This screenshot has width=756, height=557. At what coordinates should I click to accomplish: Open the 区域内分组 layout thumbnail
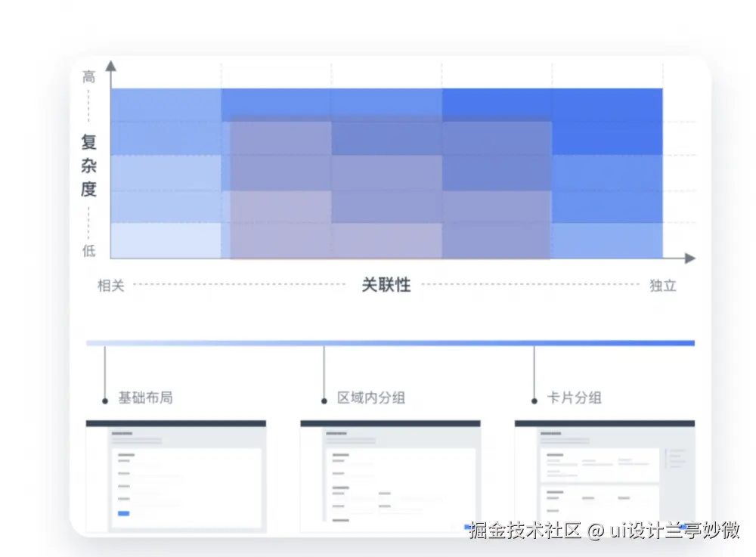click(x=391, y=477)
